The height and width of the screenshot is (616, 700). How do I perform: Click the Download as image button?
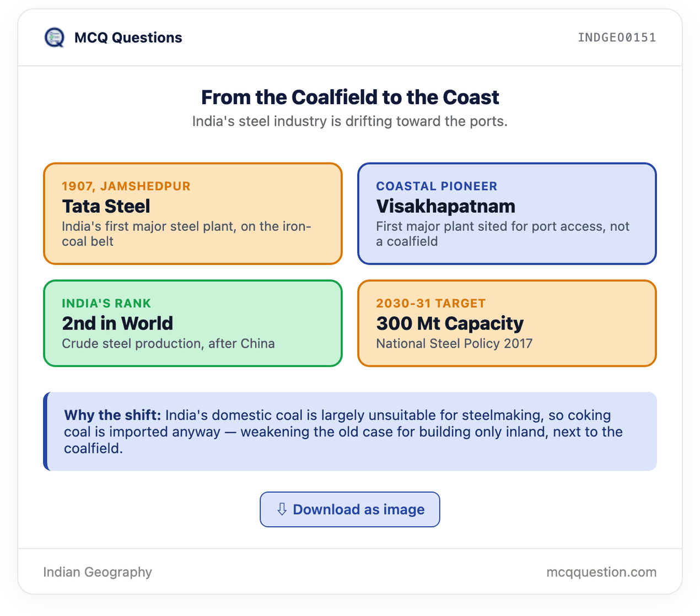(350, 510)
